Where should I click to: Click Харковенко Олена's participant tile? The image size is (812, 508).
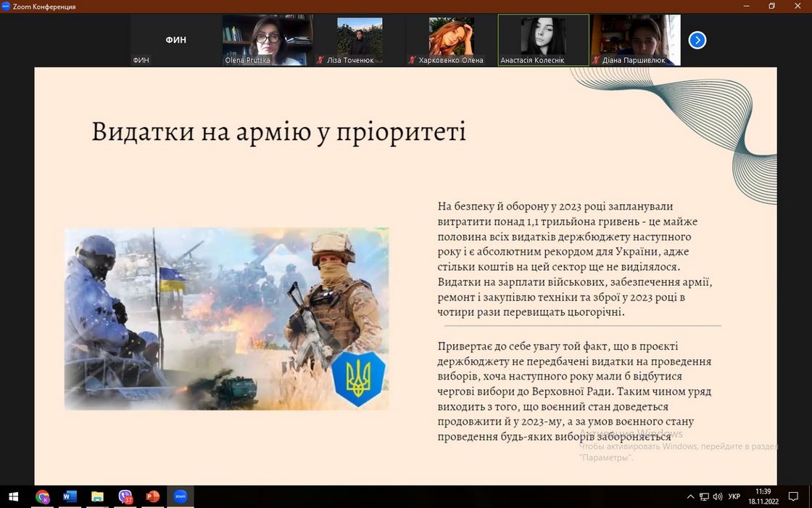451,40
